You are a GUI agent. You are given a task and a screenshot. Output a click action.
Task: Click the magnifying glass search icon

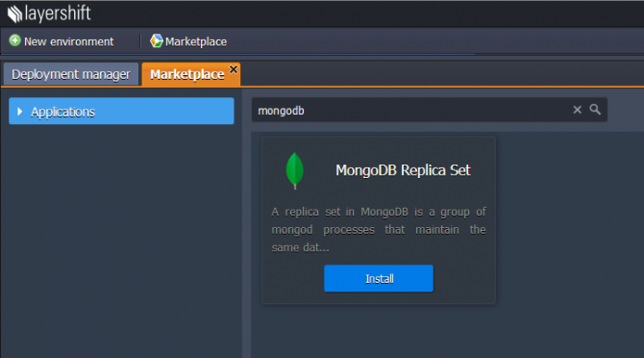click(595, 110)
